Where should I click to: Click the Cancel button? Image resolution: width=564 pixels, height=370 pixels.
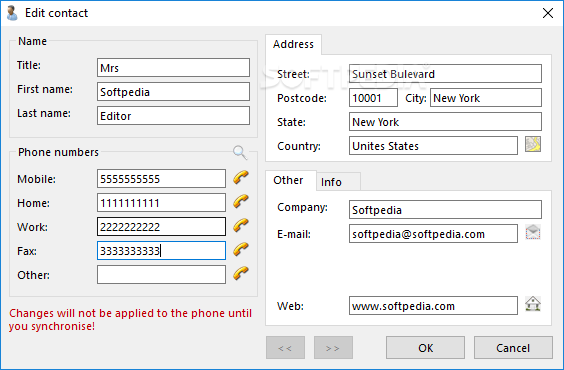pos(513,348)
